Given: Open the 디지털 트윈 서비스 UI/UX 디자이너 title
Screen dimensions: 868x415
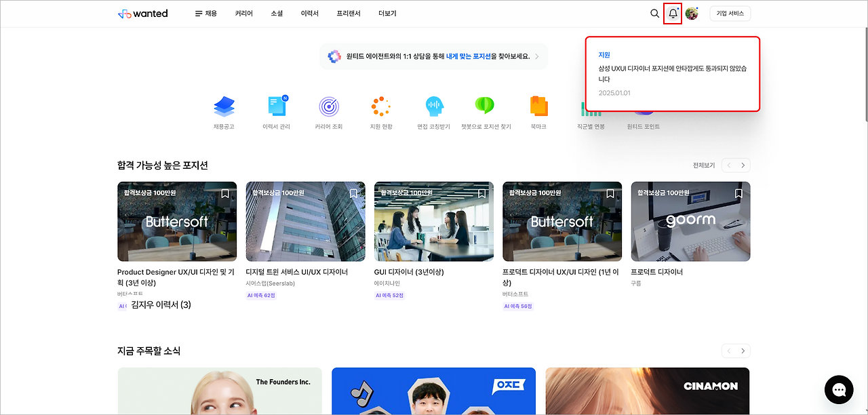Looking at the screenshot, I should tap(297, 272).
